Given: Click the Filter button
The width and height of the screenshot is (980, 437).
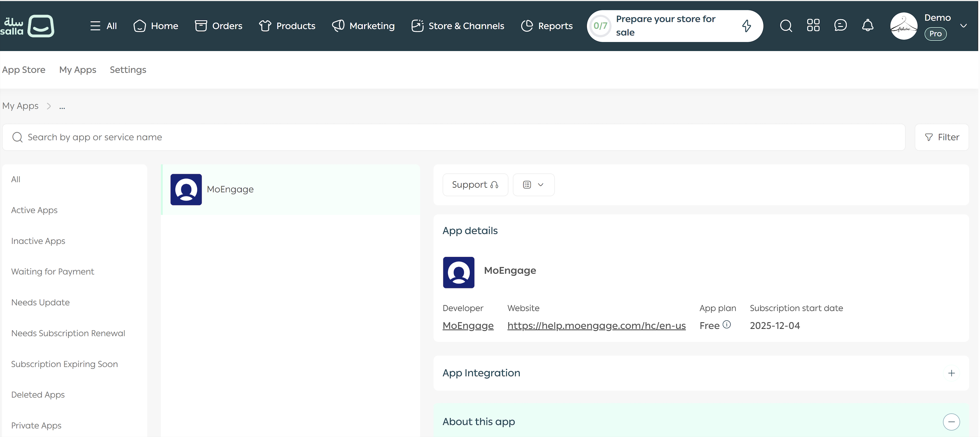Looking at the screenshot, I should click(x=942, y=137).
